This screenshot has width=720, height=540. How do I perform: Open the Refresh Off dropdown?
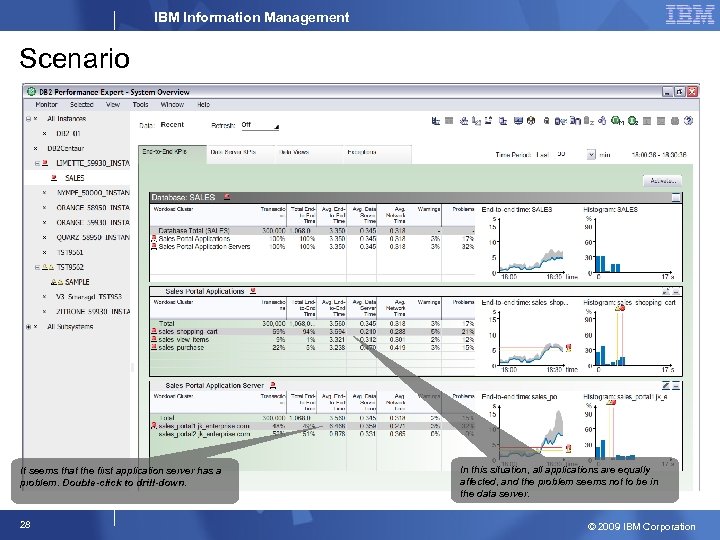[x=260, y=125]
